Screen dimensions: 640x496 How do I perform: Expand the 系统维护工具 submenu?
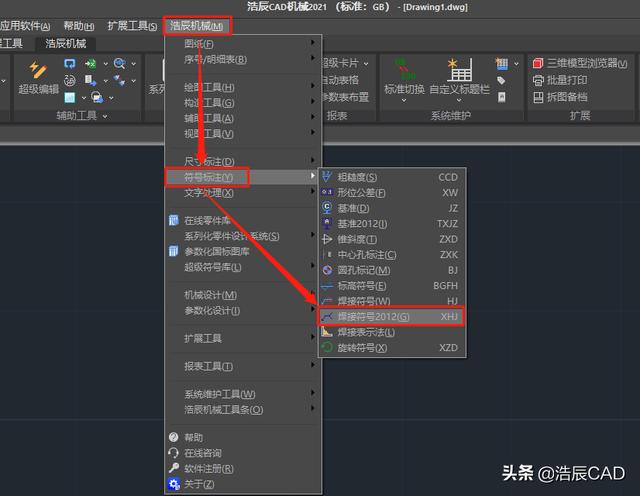tap(219, 394)
